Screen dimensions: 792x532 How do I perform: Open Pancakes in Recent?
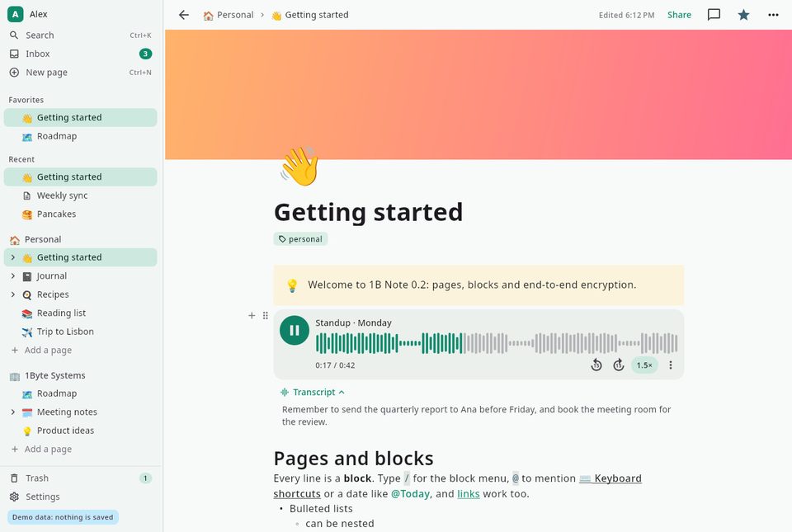(81, 214)
